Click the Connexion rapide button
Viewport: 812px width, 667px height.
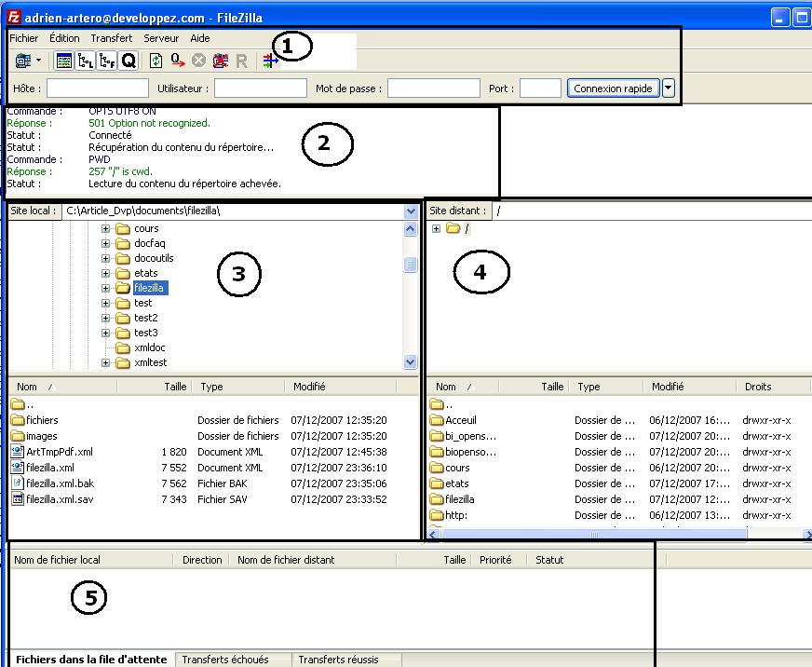click(x=613, y=88)
